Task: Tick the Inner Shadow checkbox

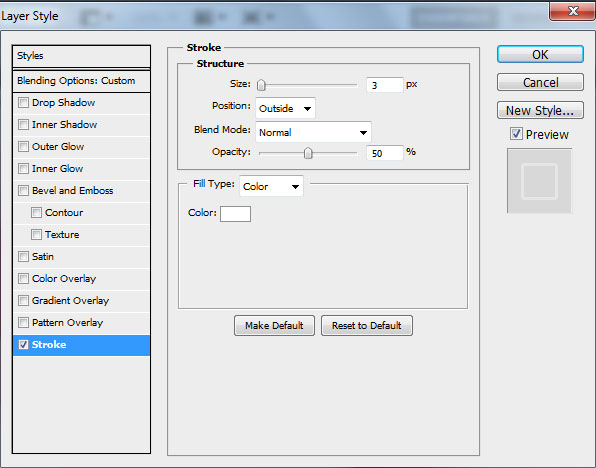Action: pos(23,125)
